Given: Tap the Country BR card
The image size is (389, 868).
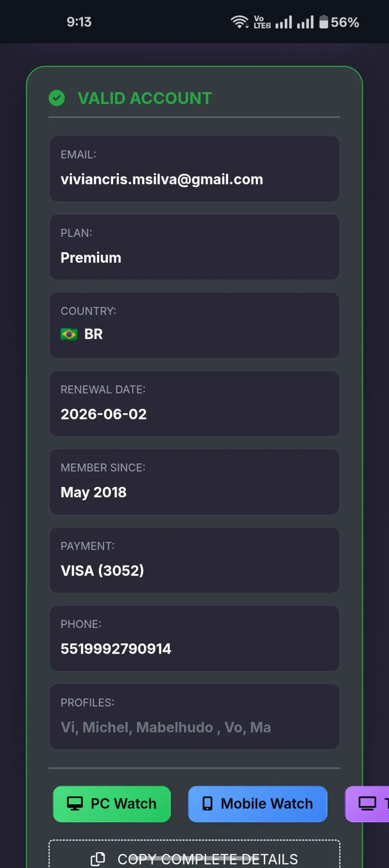Looking at the screenshot, I should tap(194, 325).
